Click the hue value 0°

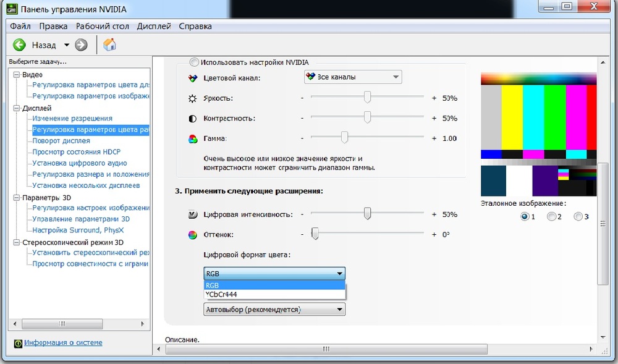point(446,235)
